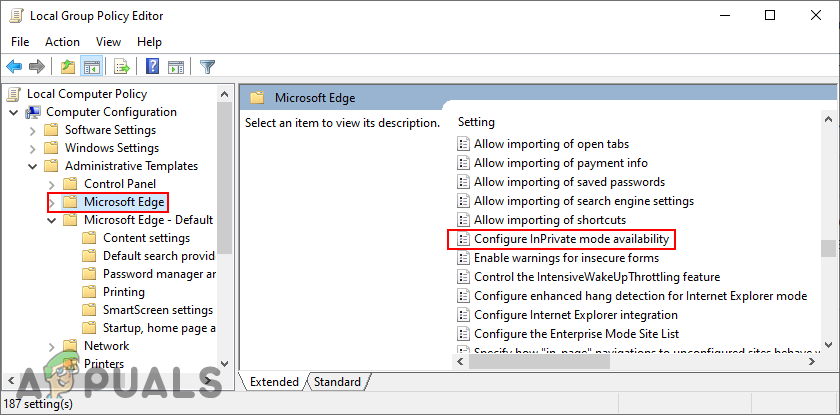Image resolution: width=840 pixels, height=415 pixels.
Task: Switch to the Standard tab
Action: (337, 382)
